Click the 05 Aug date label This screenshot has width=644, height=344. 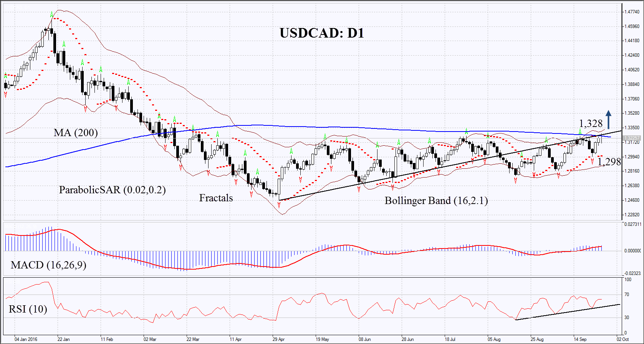[494, 339]
